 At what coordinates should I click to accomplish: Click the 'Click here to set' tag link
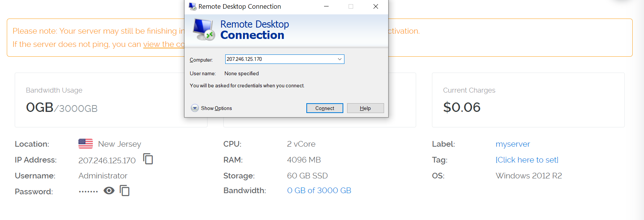527,160
